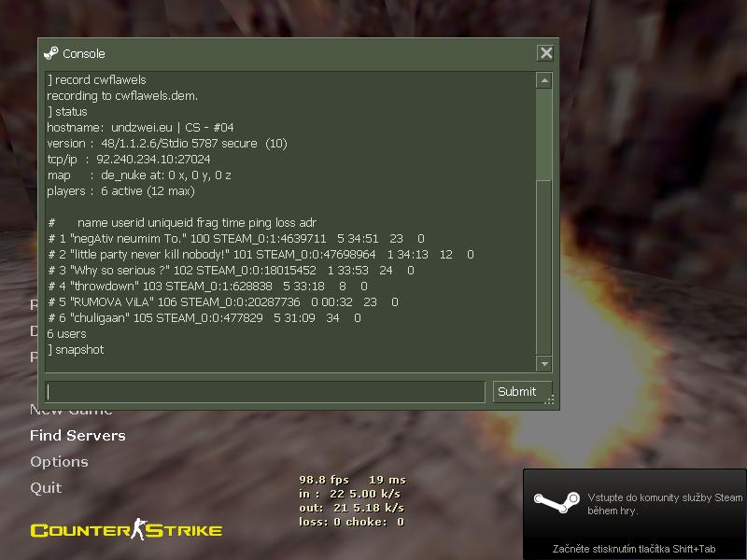Screen dimensions: 747x560
Task: Click the Steam icon in community notification
Action: pos(557,502)
